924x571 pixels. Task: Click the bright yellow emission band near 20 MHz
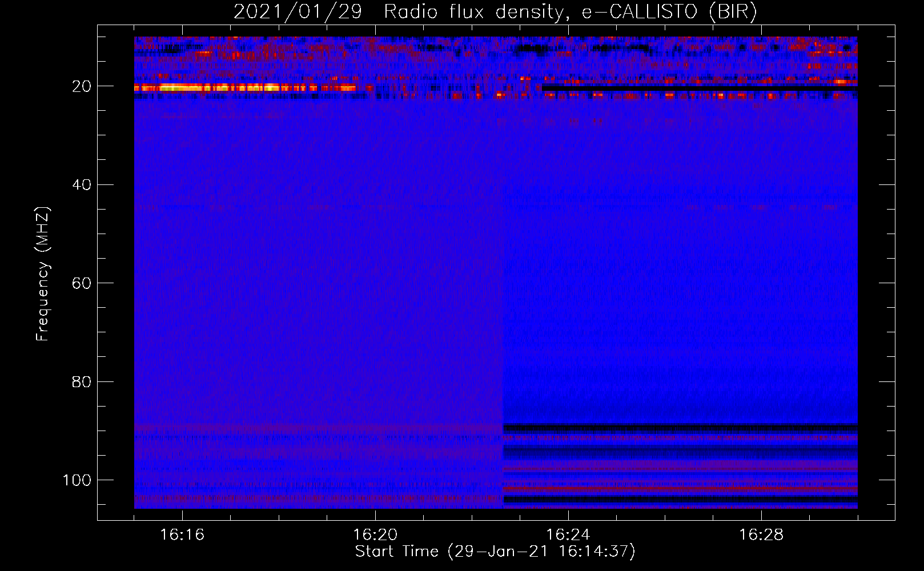pos(245,88)
